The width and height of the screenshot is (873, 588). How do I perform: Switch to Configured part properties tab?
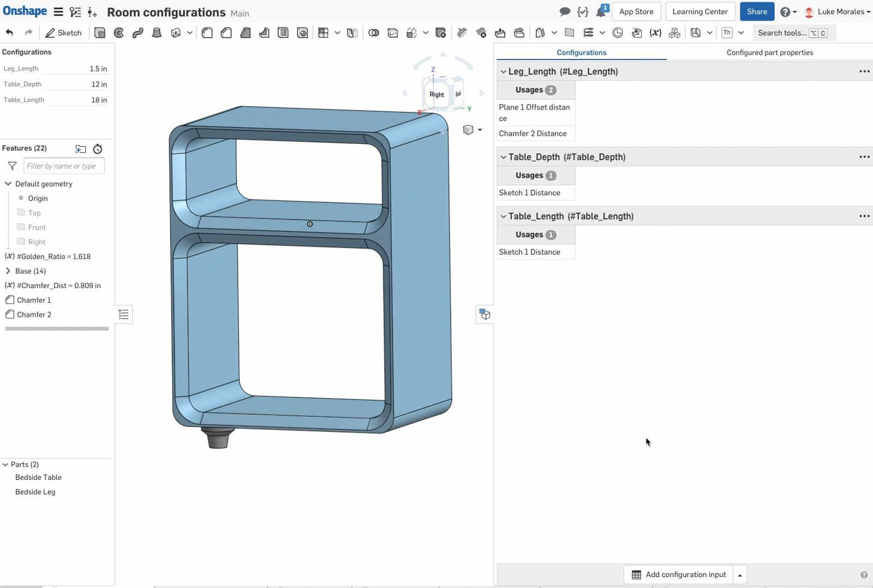point(769,52)
